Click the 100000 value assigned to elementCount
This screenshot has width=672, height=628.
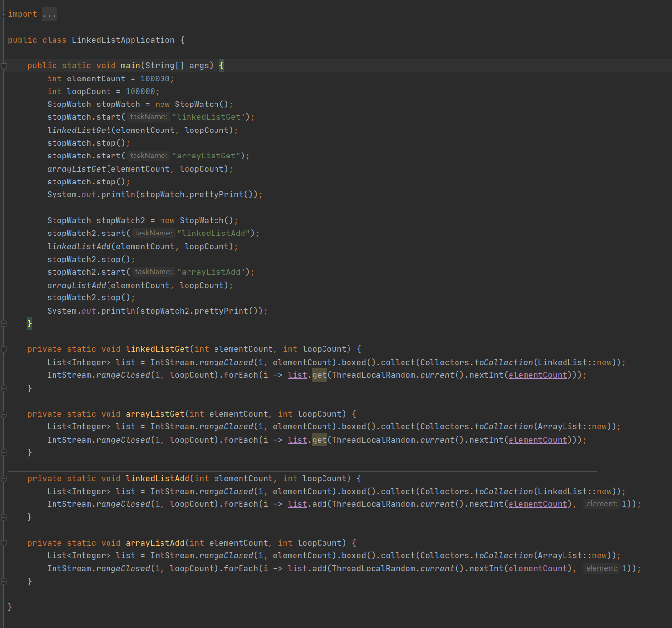[x=155, y=79]
